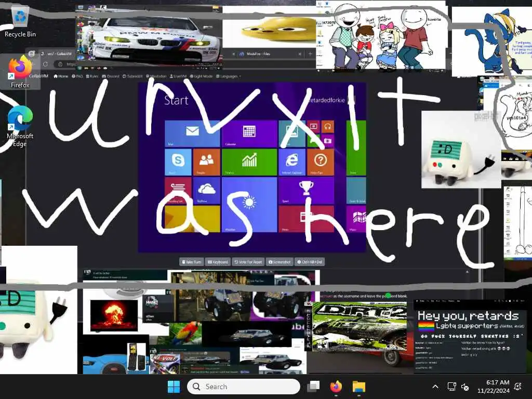Open the Recycle Bin desktop icon
Image resolution: width=532 pixels, height=399 pixels.
20,22
